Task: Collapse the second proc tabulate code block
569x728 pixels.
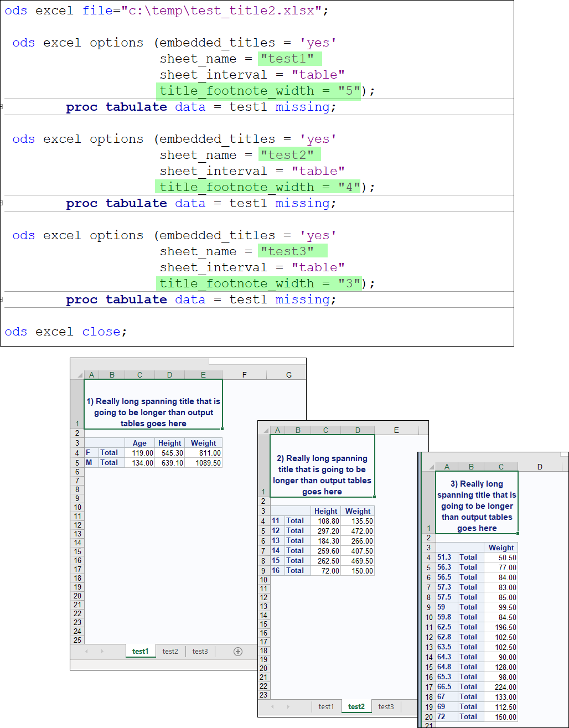Action: point(2,203)
